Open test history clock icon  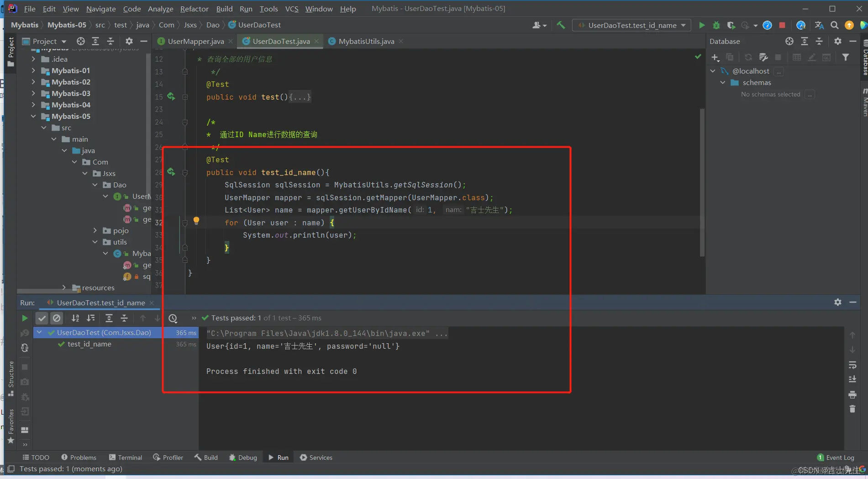[173, 318]
